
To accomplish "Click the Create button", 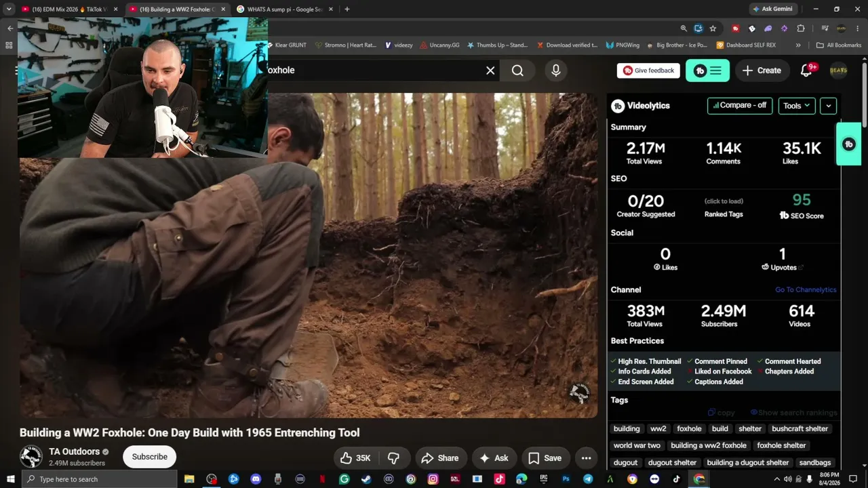I will tap(762, 70).
